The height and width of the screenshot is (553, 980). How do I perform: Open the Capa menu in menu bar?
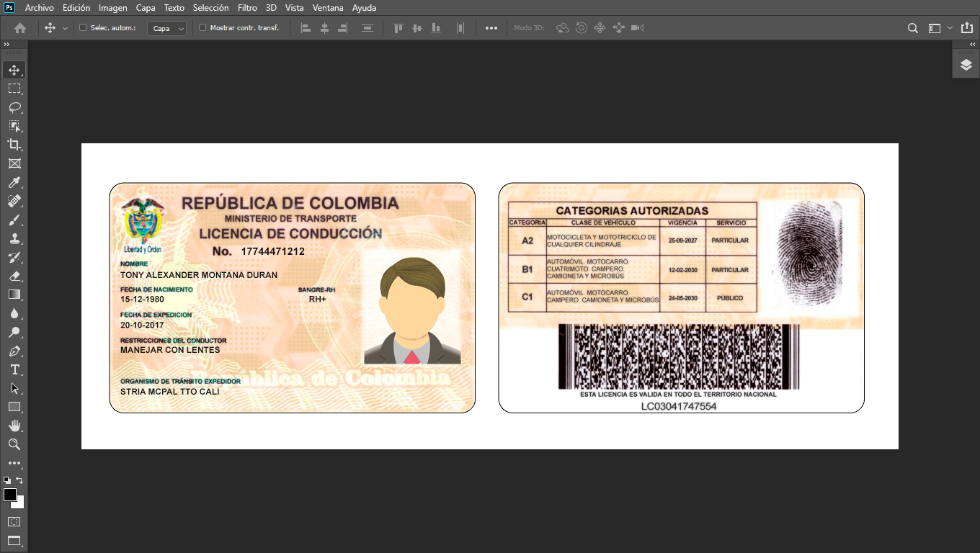tap(146, 8)
